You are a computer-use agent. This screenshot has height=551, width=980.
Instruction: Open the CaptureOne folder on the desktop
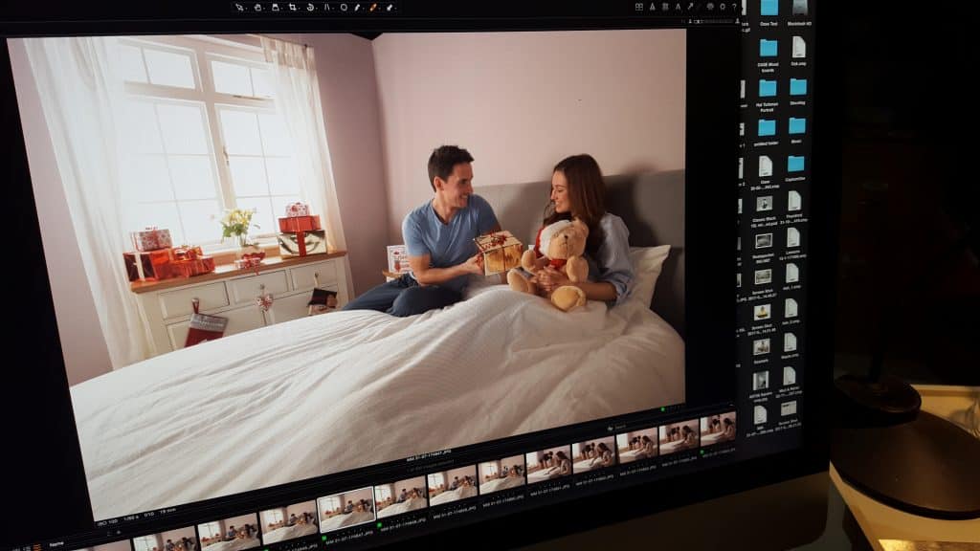click(796, 165)
